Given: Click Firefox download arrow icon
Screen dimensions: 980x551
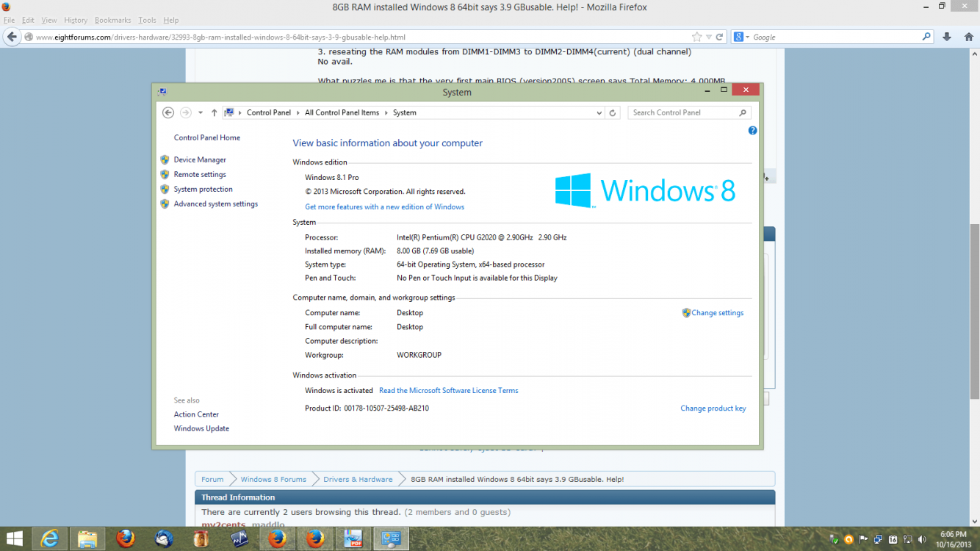Looking at the screenshot, I should [x=947, y=37].
